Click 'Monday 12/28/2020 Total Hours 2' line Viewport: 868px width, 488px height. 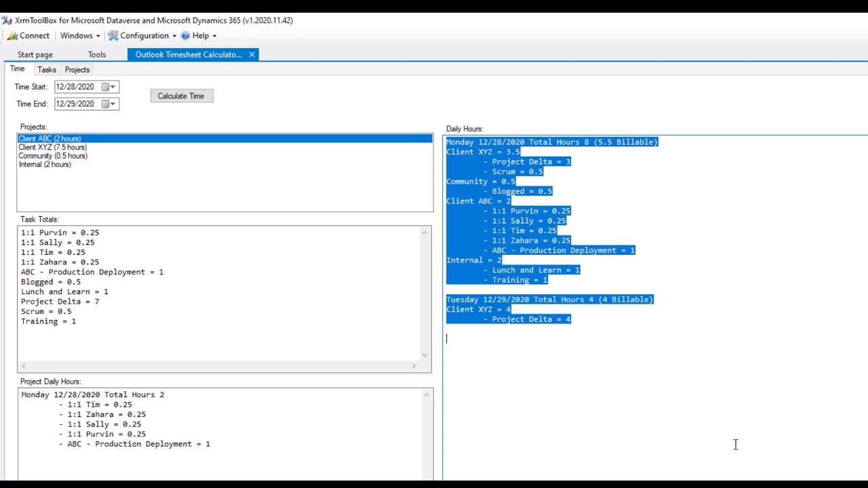tap(92, 394)
